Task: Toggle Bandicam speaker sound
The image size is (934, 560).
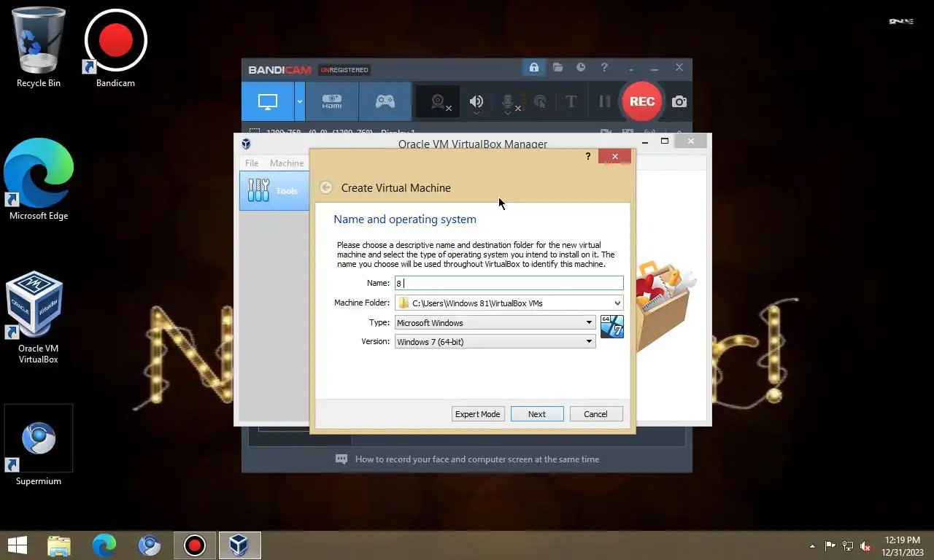Action: [476, 102]
